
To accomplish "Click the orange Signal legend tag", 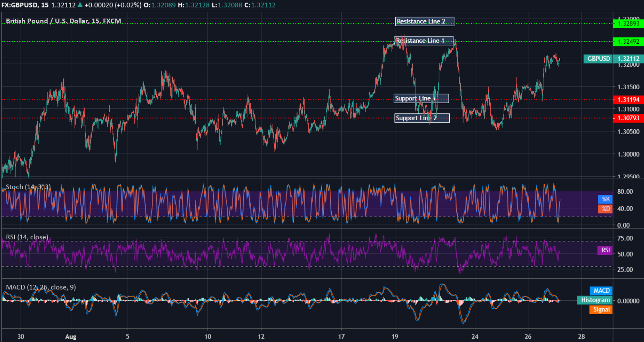I will tap(601, 309).
